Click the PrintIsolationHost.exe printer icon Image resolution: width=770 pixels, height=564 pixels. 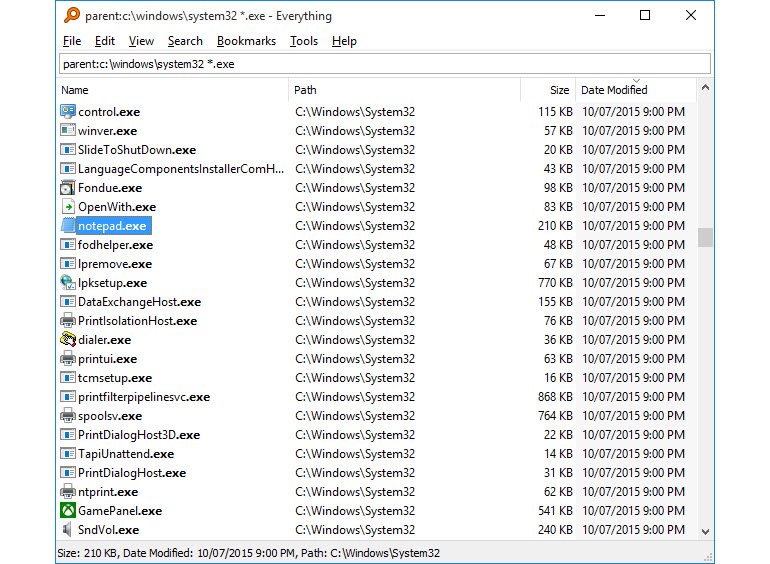coord(68,321)
